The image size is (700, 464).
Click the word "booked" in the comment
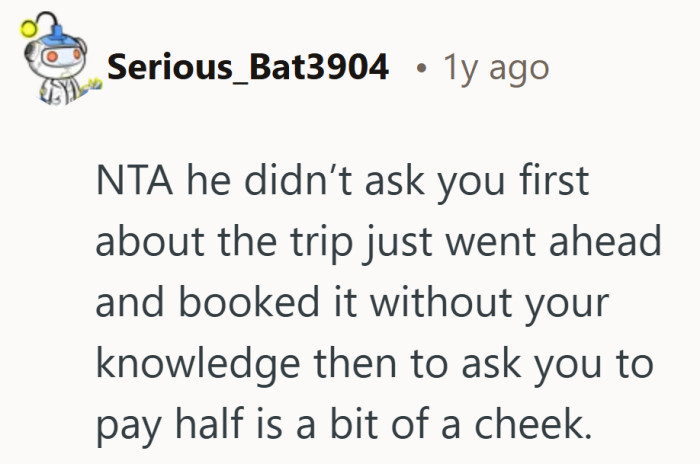(x=232, y=303)
